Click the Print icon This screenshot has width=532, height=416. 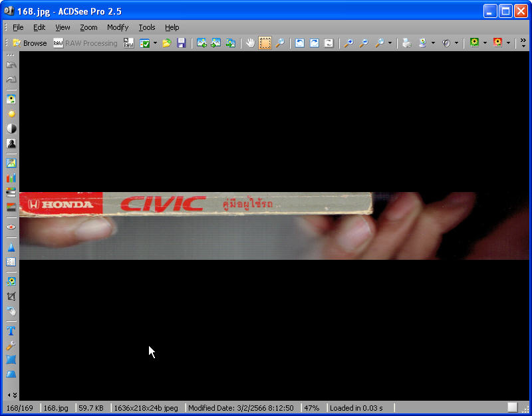(x=407, y=43)
